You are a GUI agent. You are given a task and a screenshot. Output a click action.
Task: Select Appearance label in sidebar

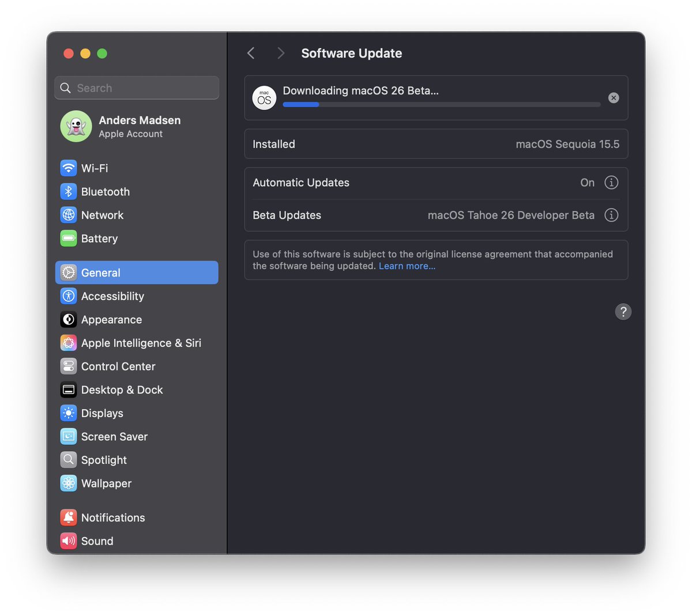click(111, 320)
